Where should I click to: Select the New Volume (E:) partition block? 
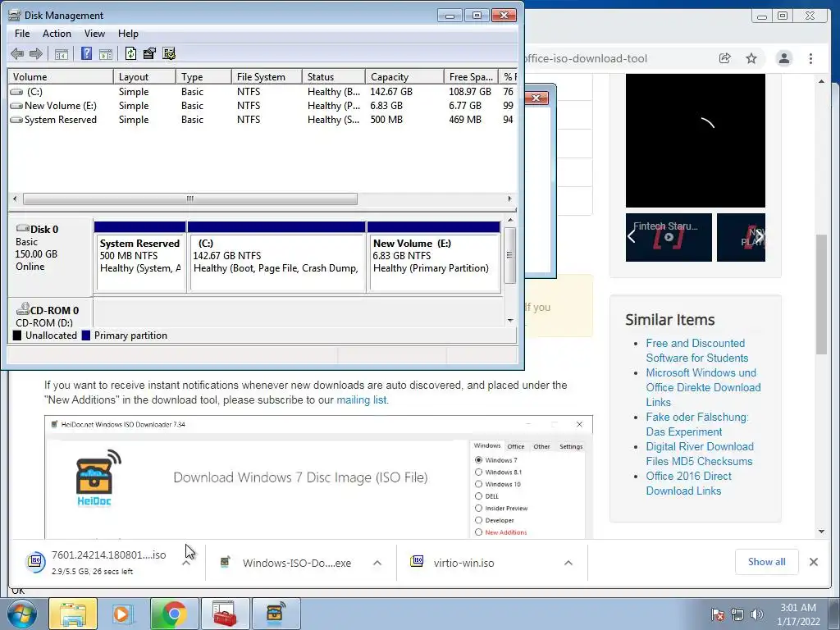tap(435, 257)
